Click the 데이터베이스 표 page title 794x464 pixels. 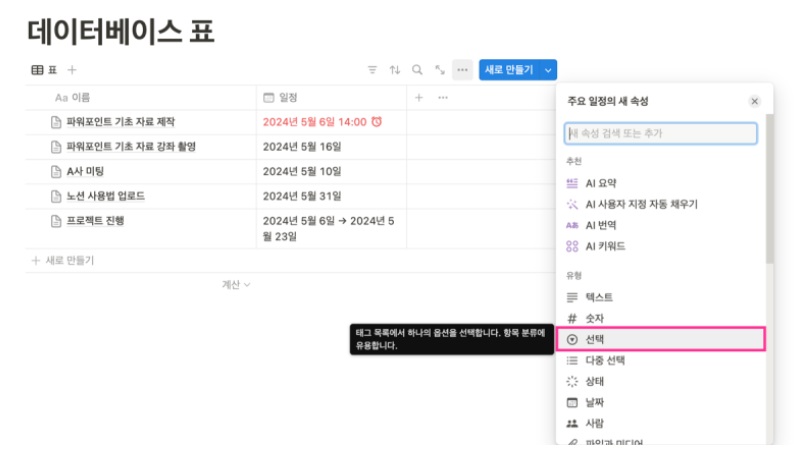coord(121,31)
